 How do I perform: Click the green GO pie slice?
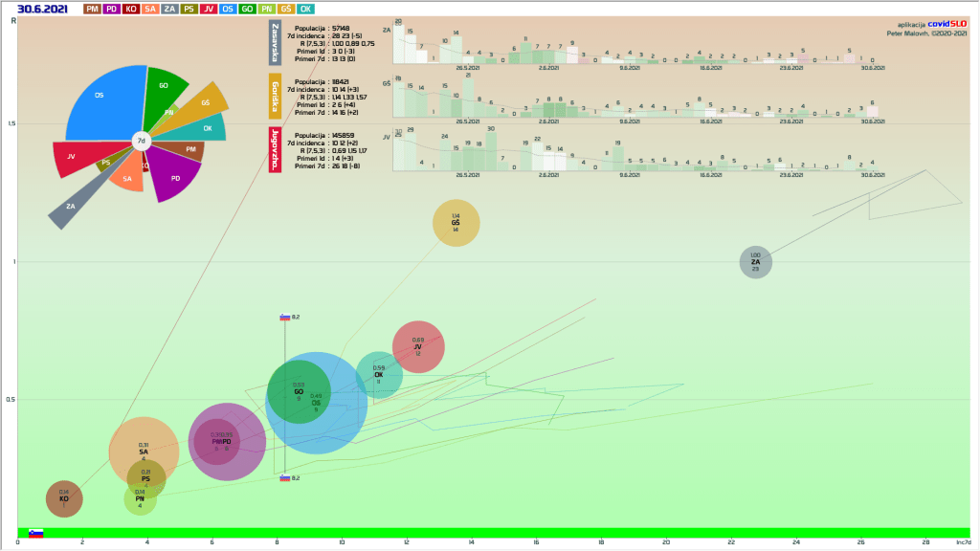click(163, 86)
